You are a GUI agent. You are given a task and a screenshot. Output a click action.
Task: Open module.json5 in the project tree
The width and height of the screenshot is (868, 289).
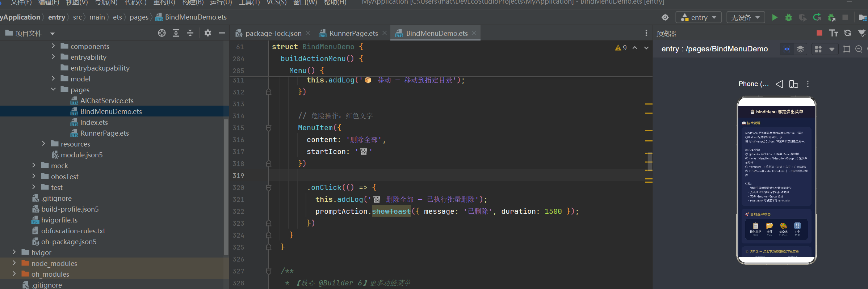click(x=82, y=155)
